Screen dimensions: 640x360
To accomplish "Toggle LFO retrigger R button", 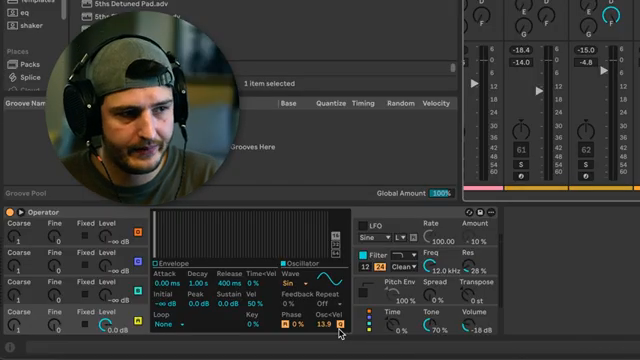I will 413,238.
